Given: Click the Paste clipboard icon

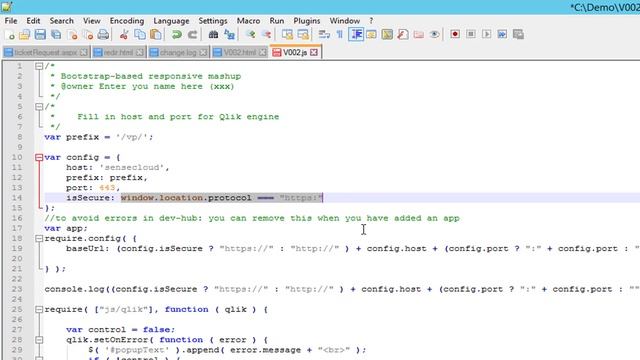Looking at the screenshot, I should tap(156, 35).
